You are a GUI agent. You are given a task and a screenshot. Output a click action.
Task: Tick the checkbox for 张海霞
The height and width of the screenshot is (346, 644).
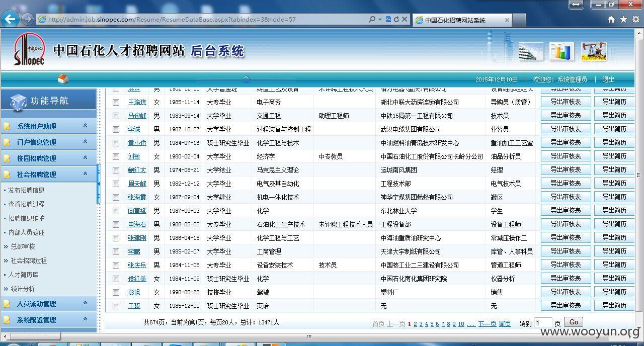pos(116,197)
